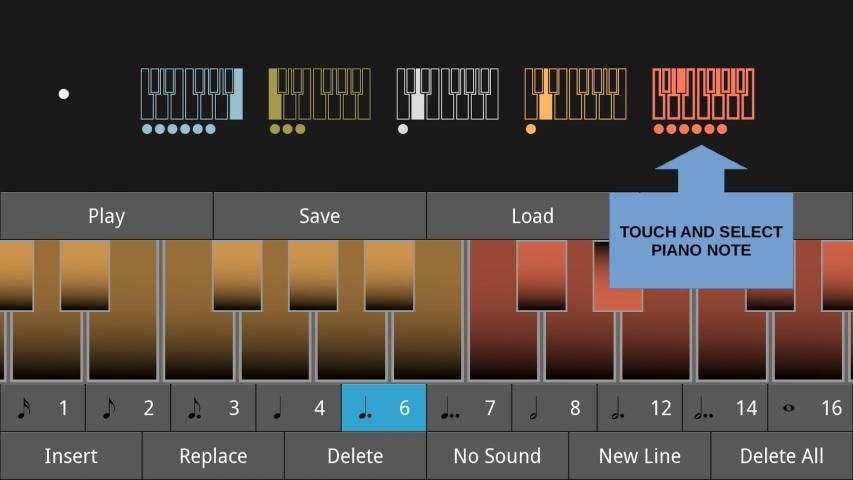
Task: Pick the dotted eighth note duration 3
Action: point(212,408)
